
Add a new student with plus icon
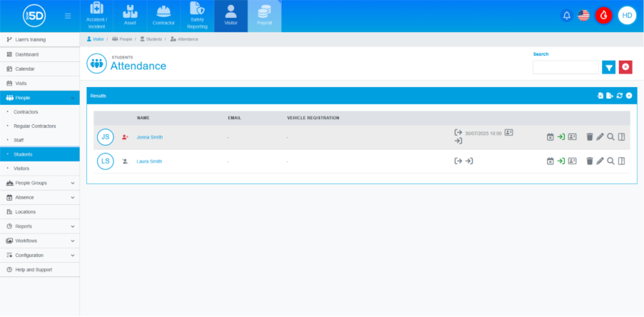(629, 96)
